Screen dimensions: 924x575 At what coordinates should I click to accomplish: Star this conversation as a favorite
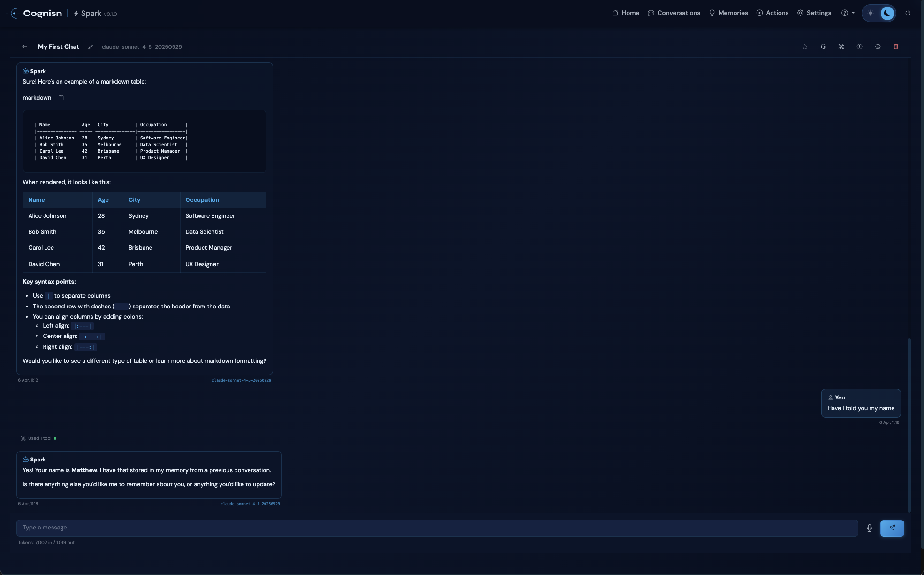[x=804, y=46]
